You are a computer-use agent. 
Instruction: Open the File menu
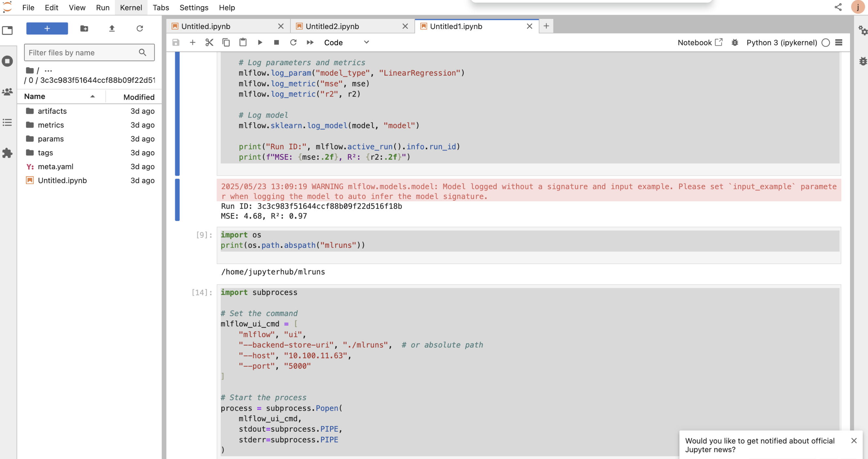[x=28, y=7]
